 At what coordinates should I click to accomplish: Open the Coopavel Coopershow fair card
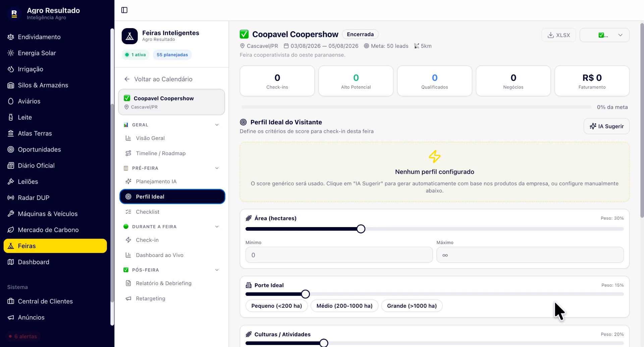point(171,102)
